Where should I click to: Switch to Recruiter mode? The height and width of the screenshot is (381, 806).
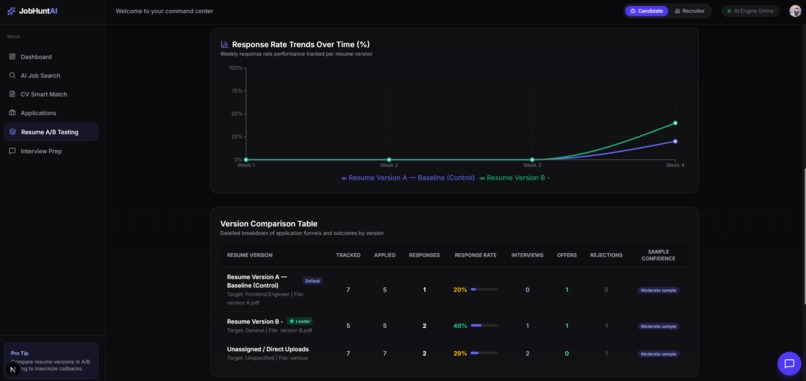point(690,11)
